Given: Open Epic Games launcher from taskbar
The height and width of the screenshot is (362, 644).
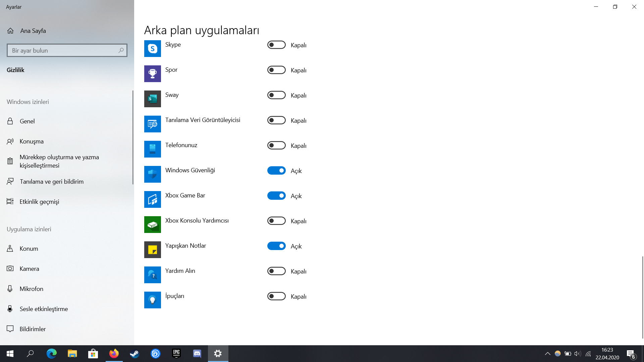Looking at the screenshot, I should (176, 354).
